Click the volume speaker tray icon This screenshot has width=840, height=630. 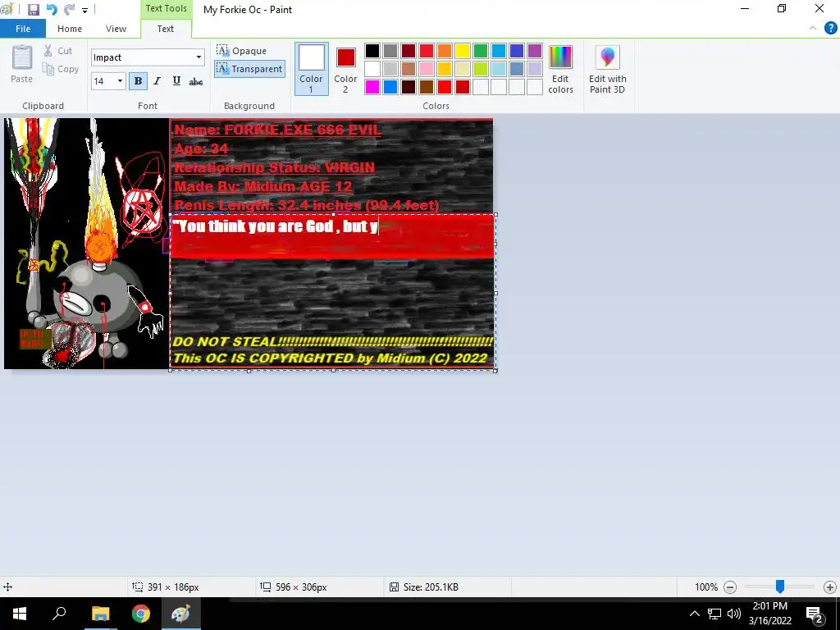pyautogui.click(x=734, y=614)
